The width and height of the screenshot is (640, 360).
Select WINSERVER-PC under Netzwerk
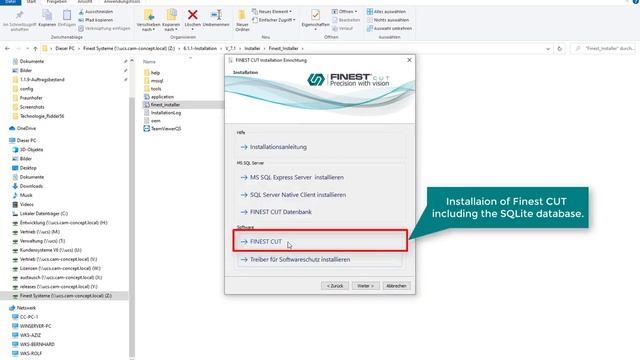(x=32, y=326)
